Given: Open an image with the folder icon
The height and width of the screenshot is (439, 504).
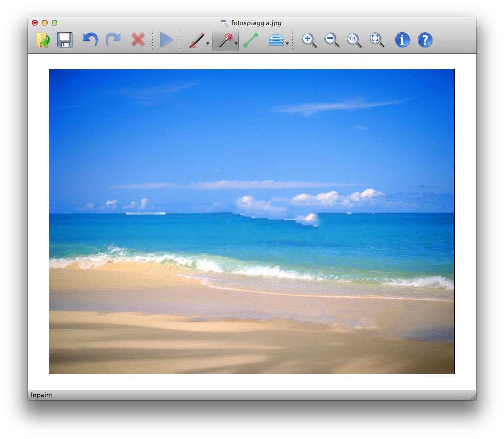Looking at the screenshot, I should [43, 40].
